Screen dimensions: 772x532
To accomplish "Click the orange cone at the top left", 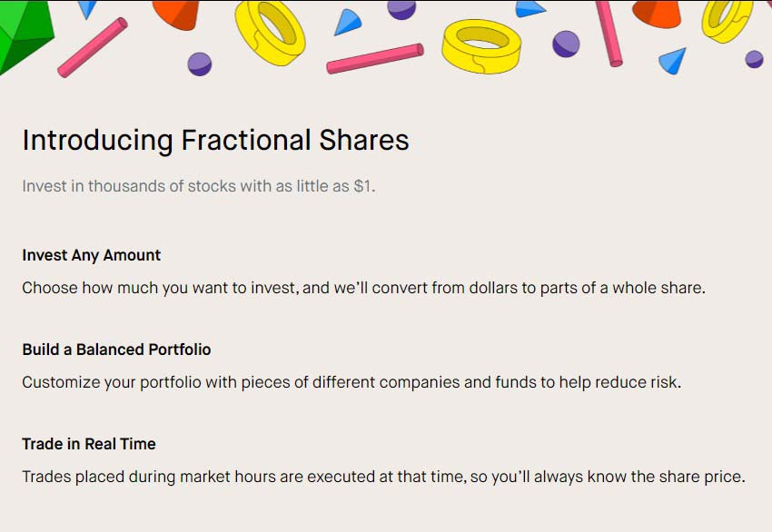I will pos(176,14).
